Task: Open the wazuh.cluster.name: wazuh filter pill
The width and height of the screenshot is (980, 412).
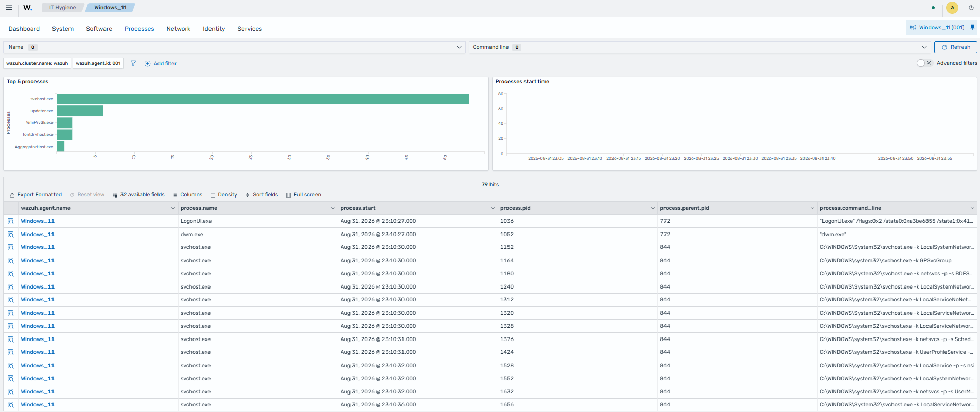Action: tap(37, 63)
